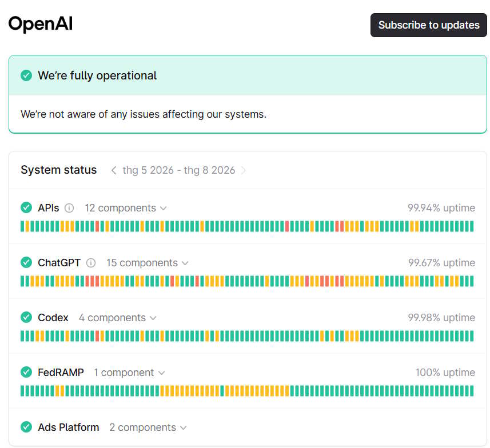Open the ChatGPT info icon

click(x=91, y=263)
